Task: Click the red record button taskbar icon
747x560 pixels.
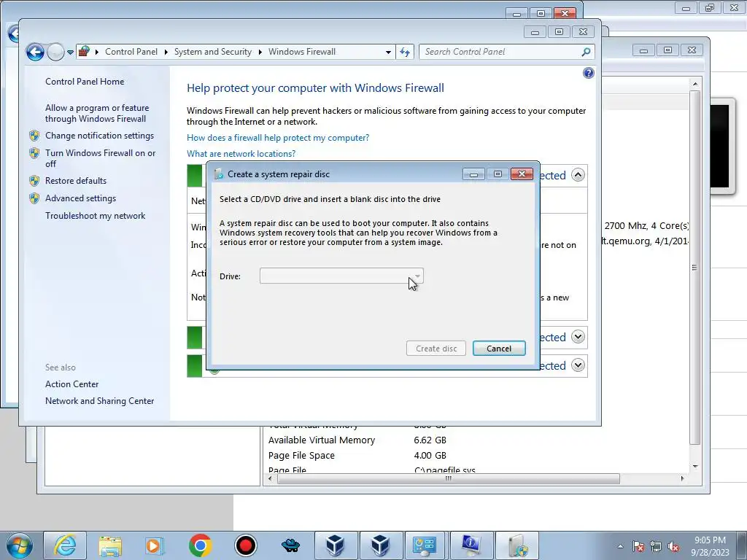Action: click(245, 545)
